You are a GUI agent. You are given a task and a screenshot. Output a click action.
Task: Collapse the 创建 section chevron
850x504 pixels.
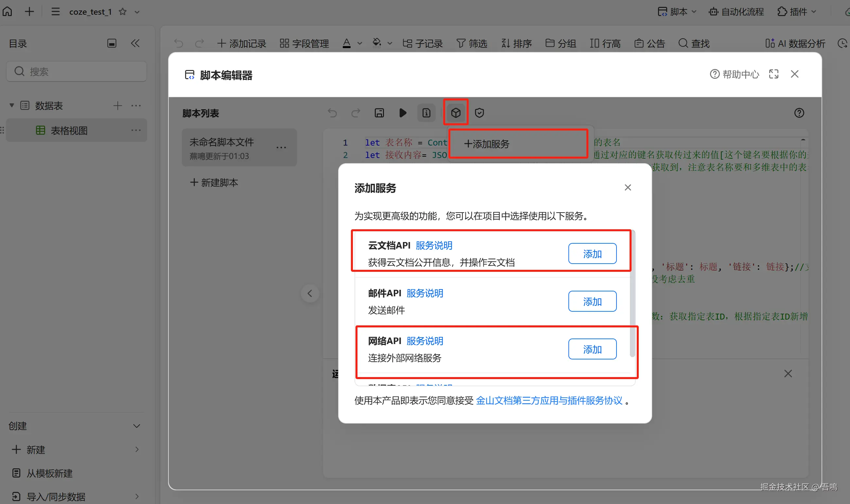(x=136, y=426)
